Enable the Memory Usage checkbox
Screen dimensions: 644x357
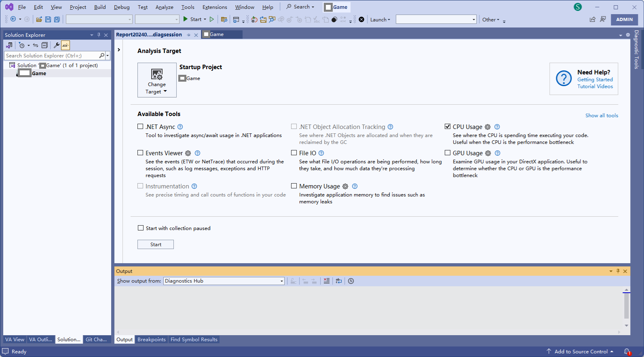294,186
